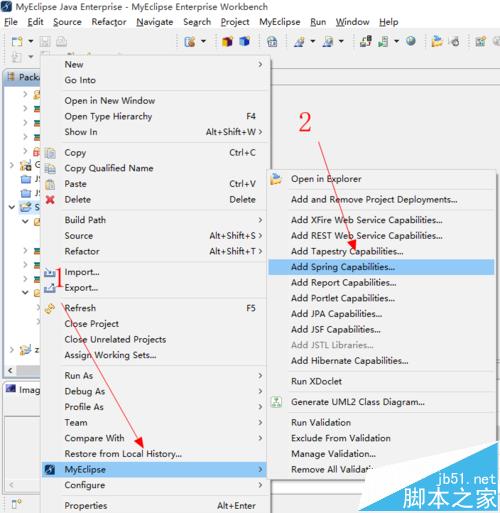
Task: Click the red Delete X icon
Action: (x=50, y=200)
